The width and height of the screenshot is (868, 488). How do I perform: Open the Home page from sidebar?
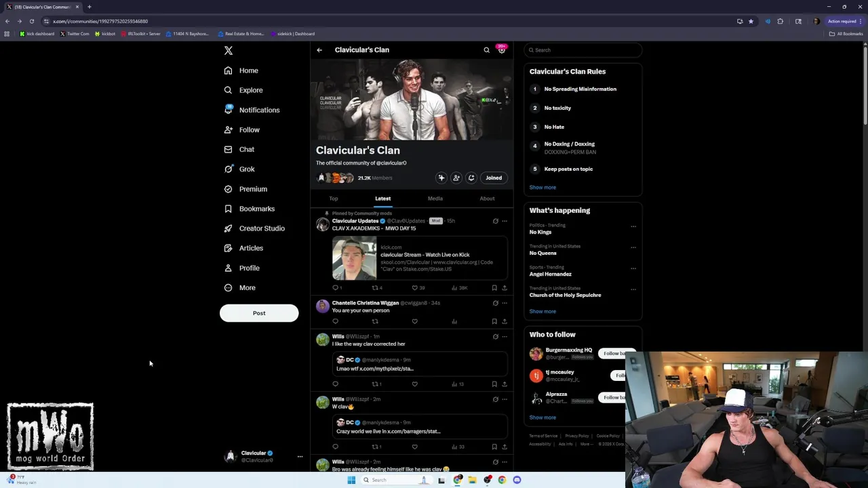coord(241,70)
